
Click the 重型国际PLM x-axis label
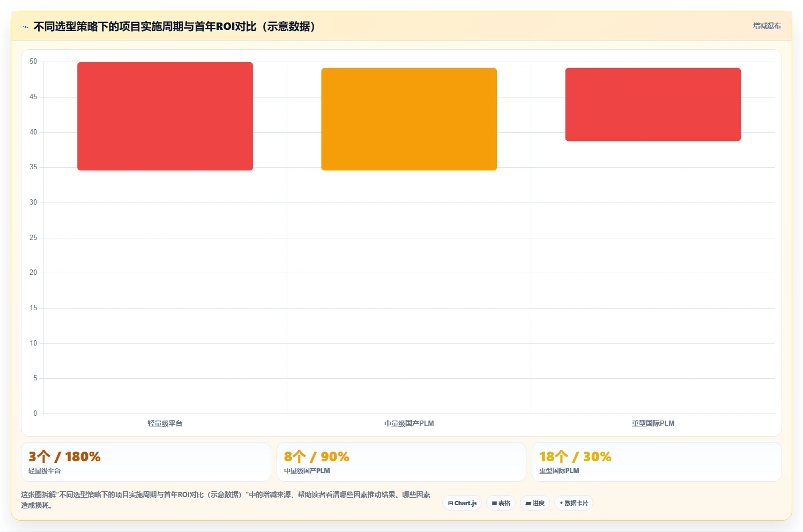coord(653,423)
